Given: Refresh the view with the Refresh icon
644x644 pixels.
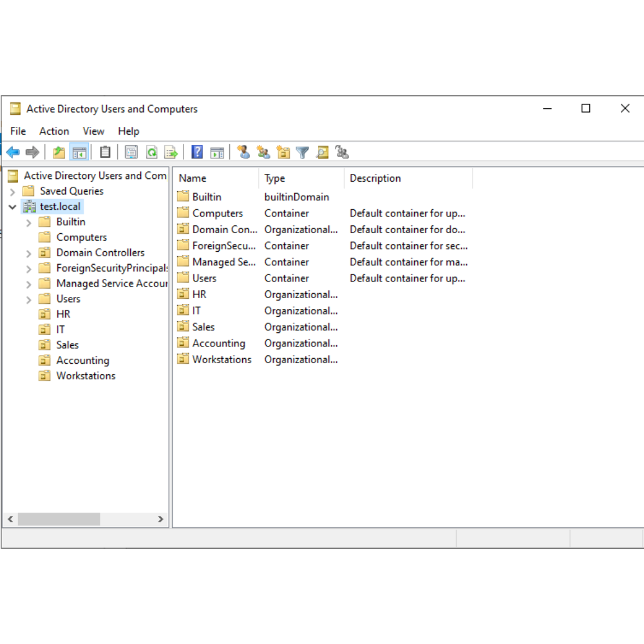Looking at the screenshot, I should pos(151,153).
